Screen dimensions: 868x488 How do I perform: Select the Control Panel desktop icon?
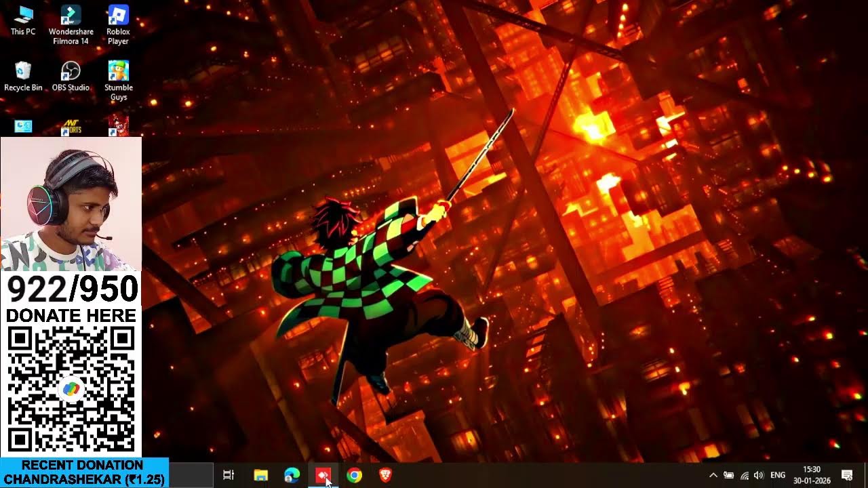pos(23,127)
